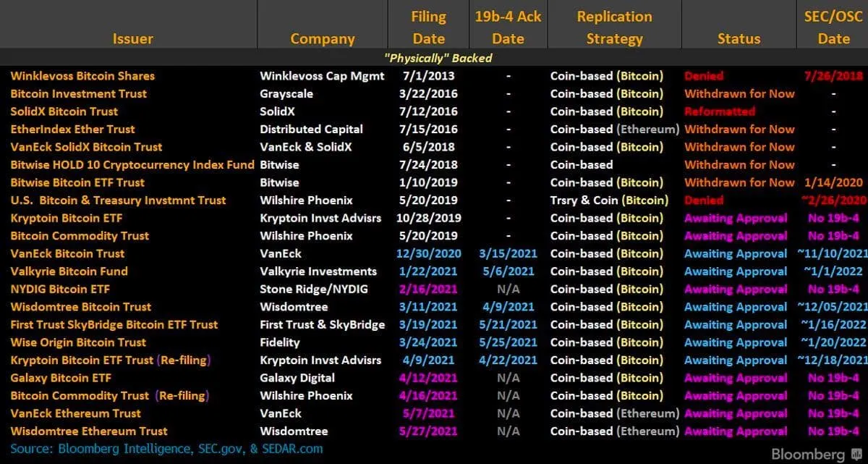Click the Denied status for Winklevoss
This screenshot has height=464, width=868.
(x=703, y=75)
